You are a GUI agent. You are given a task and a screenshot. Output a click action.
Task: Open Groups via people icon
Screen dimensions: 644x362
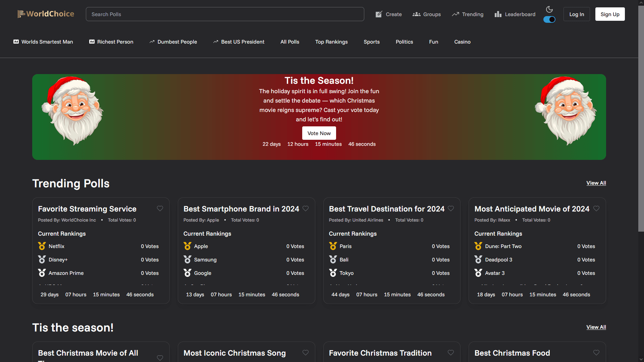416,14
